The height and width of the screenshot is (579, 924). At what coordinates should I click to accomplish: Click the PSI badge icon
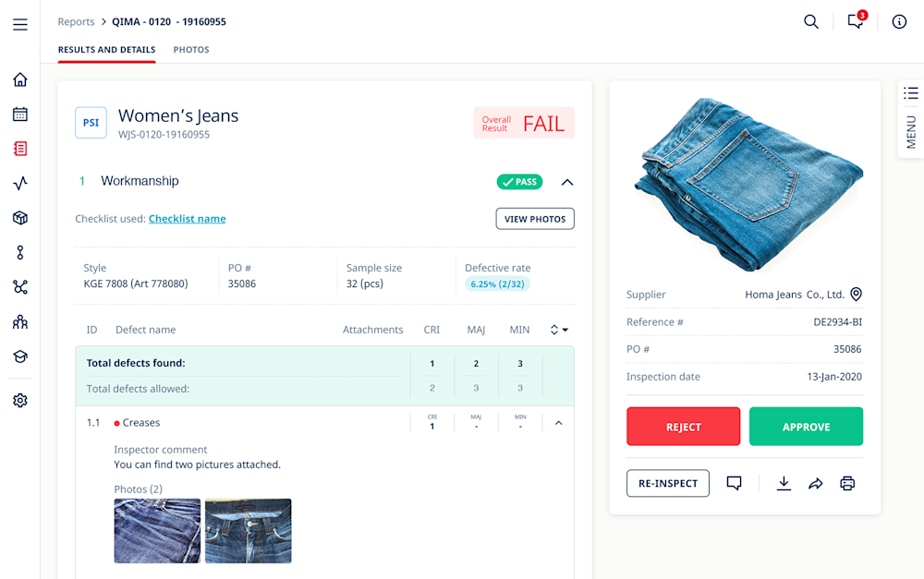tap(91, 123)
